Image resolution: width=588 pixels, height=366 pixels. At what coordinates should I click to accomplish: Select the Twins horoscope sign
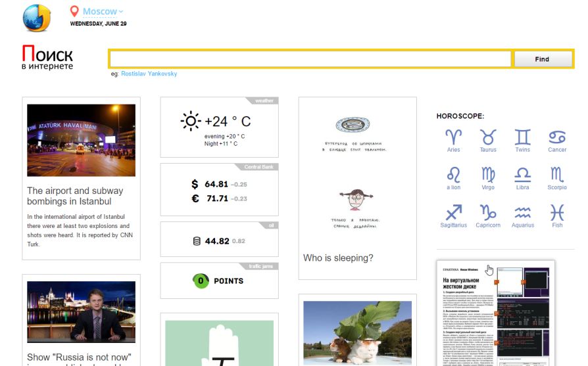pyautogui.click(x=522, y=137)
